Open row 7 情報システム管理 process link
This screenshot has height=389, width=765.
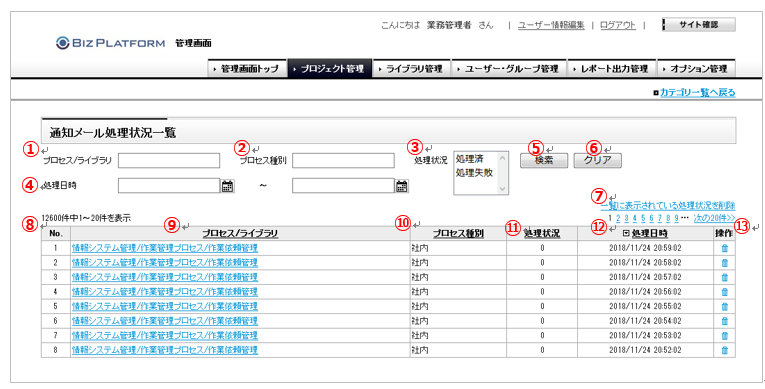point(165,336)
